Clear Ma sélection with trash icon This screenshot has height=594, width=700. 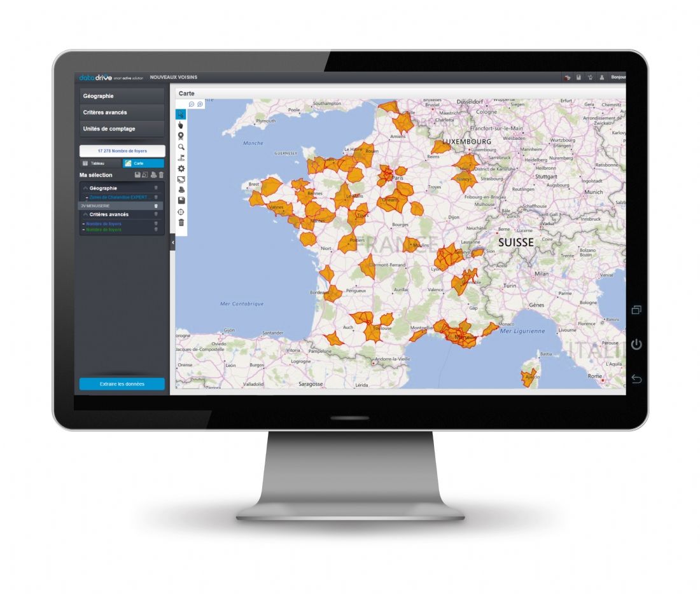161,175
